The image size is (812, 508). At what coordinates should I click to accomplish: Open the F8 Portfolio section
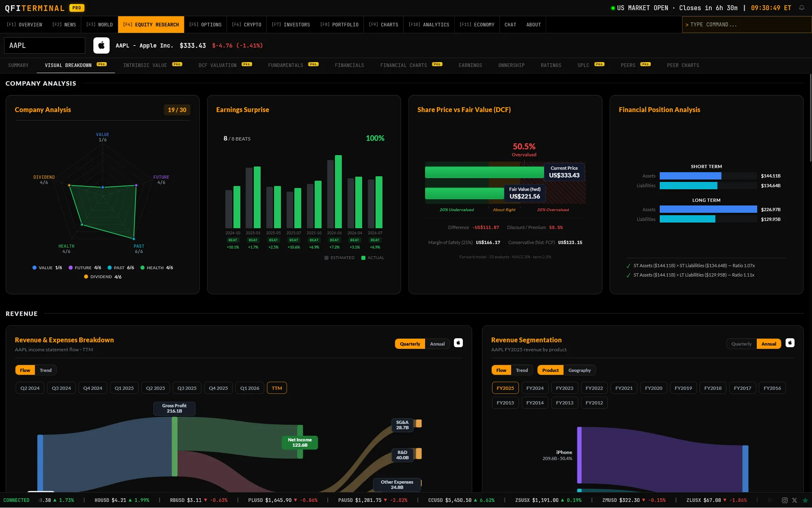point(339,25)
